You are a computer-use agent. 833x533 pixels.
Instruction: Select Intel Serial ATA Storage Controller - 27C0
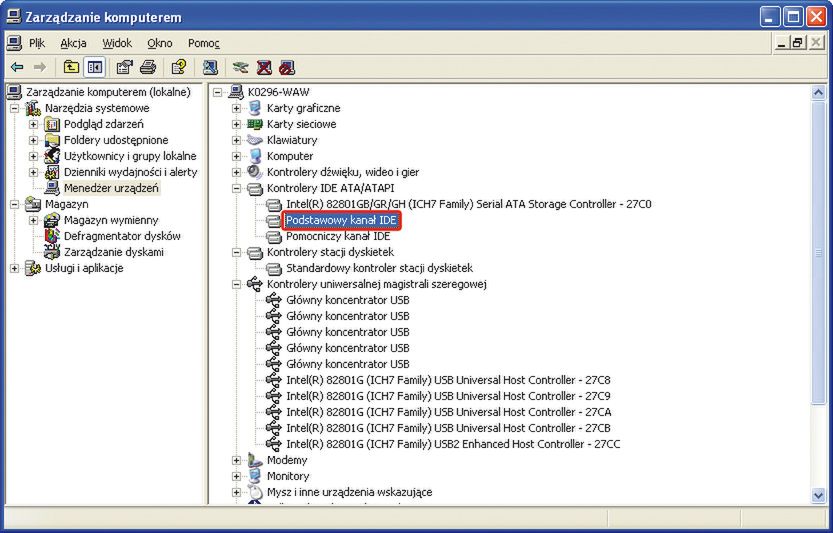pyautogui.click(x=469, y=204)
